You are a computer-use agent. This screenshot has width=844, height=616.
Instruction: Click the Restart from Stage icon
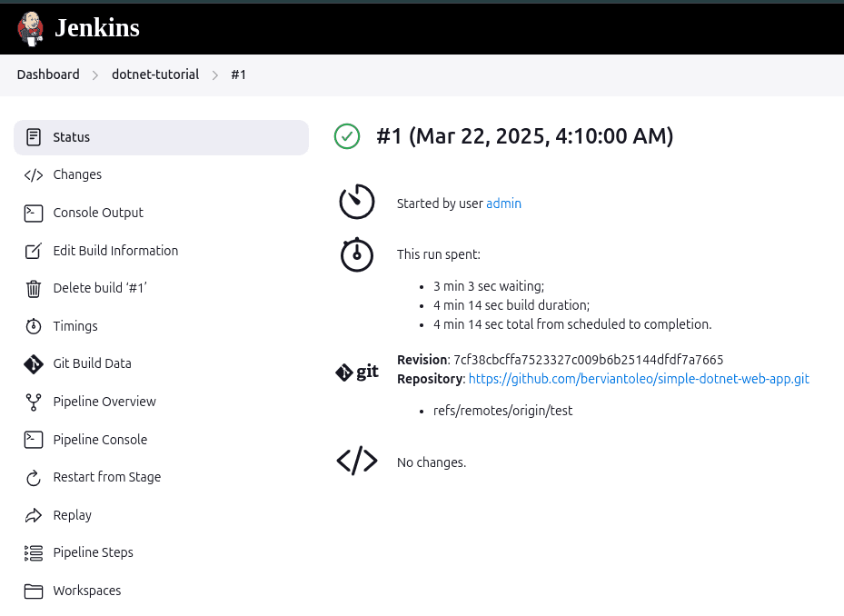34,478
